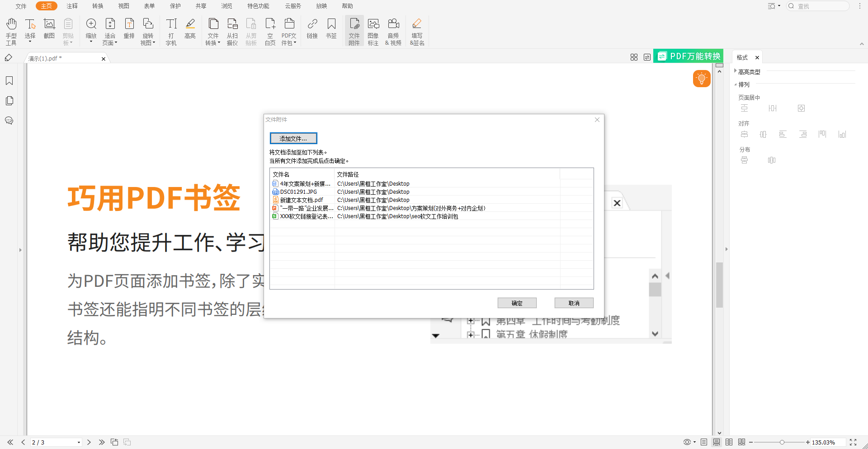Select the 高亮 highlight tool
The width and height of the screenshot is (868, 449).
pyautogui.click(x=190, y=31)
